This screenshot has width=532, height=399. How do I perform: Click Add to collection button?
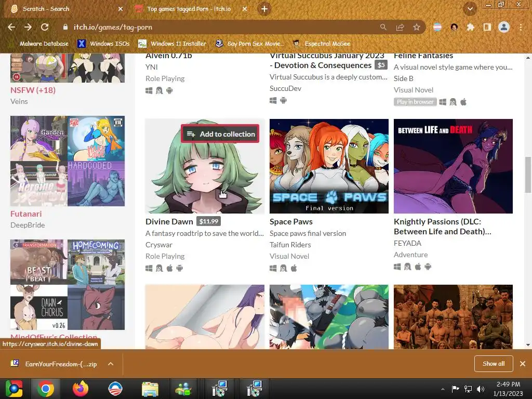tap(220, 134)
